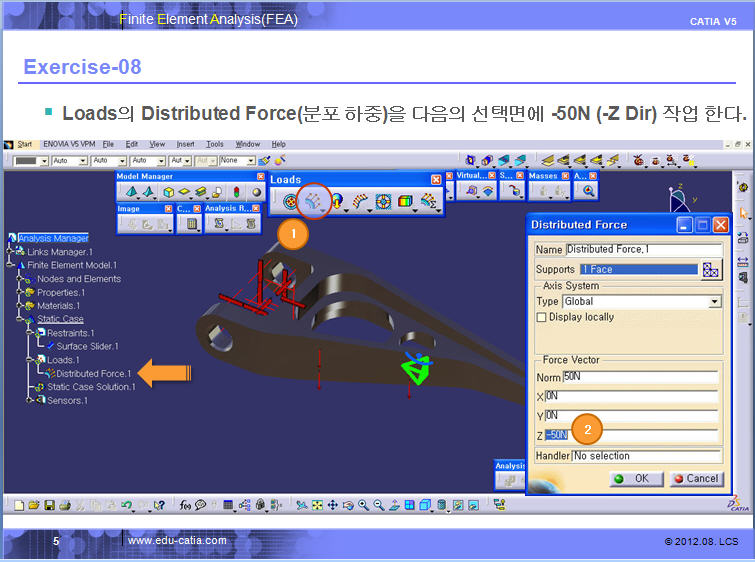Click the Distributed Force icon in Loads toolbar

coord(313,201)
